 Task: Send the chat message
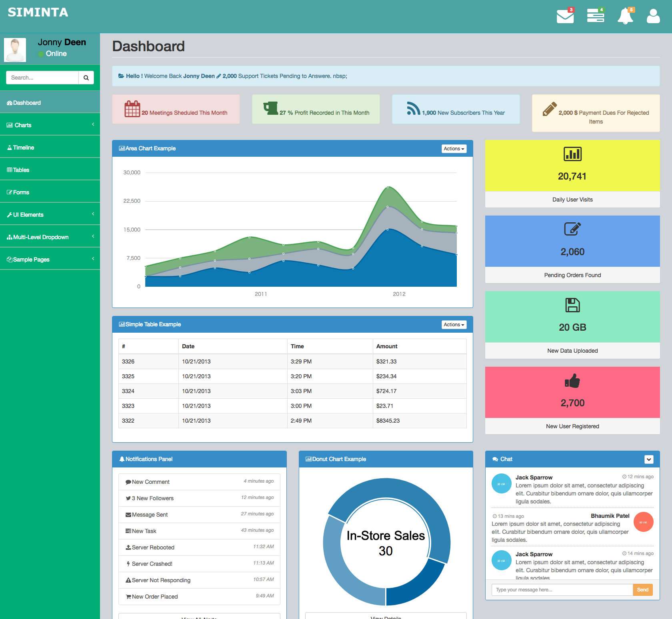pyautogui.click(x=643, y=590)
